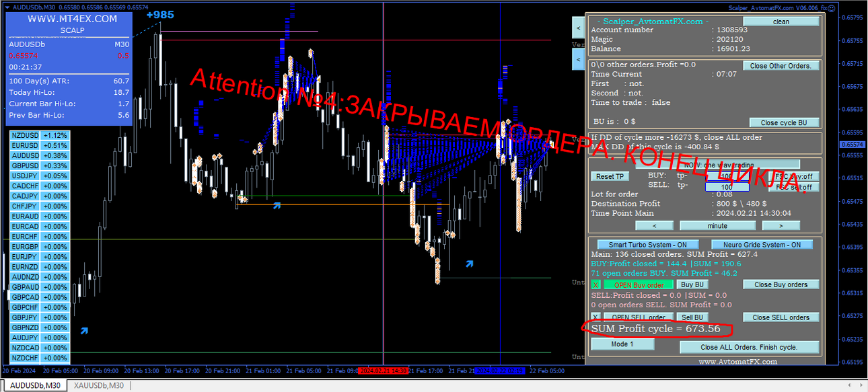The width and height of the screenshot is (868, 392).
Task: Click tab scroll right arrow in tab bar
Action: click(860, 385)
